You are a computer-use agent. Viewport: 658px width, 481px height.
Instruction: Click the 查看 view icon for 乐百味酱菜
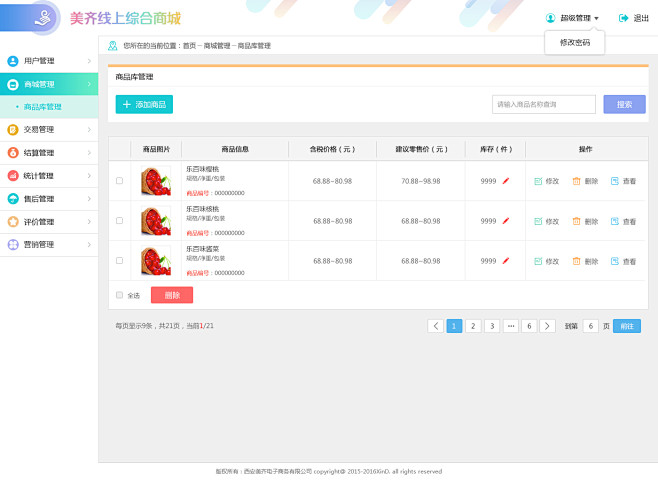pyautogui.click(x=615, y=261)
